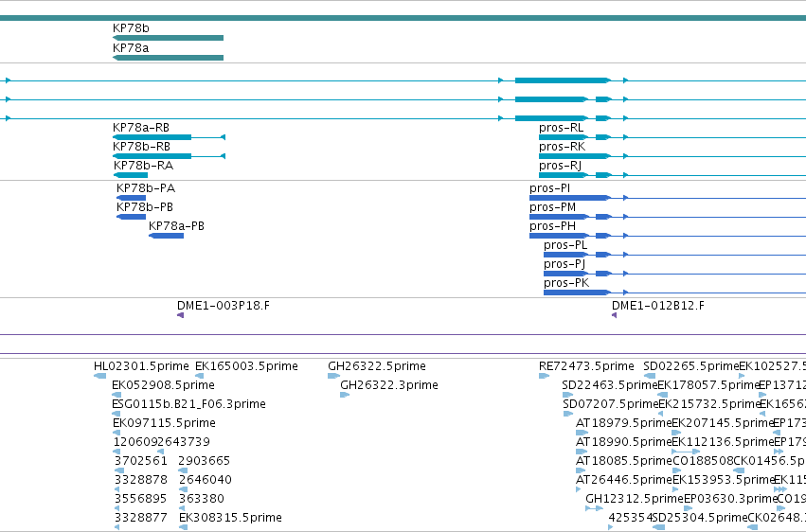Click the EK178057.5prime EST label
806x532 pixels.
708,385
